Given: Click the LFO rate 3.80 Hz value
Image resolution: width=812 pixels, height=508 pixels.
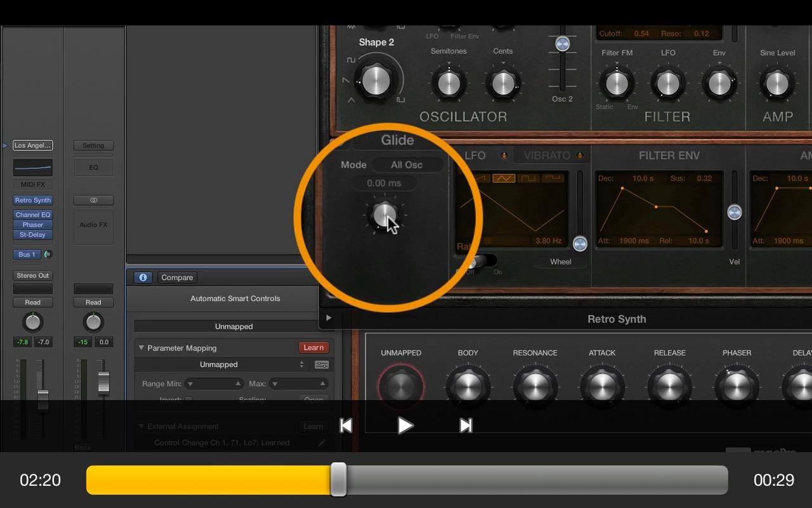Looking at the screenshot, I should point(549,241).
